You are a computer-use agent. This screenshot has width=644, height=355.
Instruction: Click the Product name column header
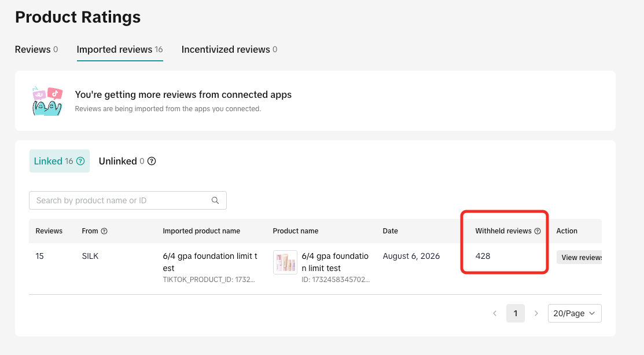pos(296,231)
